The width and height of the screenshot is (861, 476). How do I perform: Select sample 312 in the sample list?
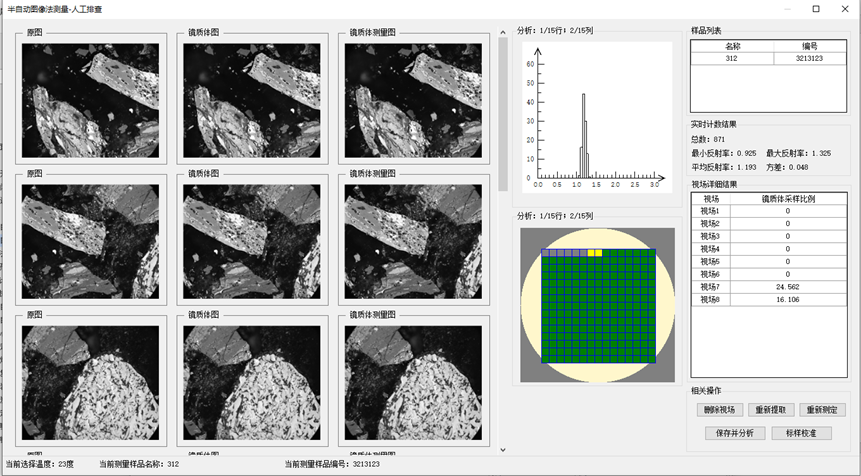point(732,59)
